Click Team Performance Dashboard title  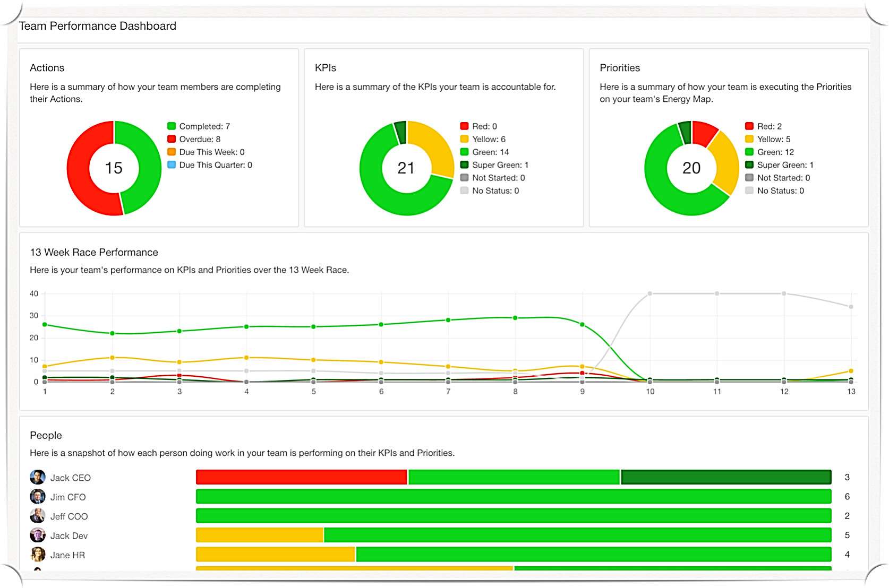pyautogui.click(x=98, y=26)
